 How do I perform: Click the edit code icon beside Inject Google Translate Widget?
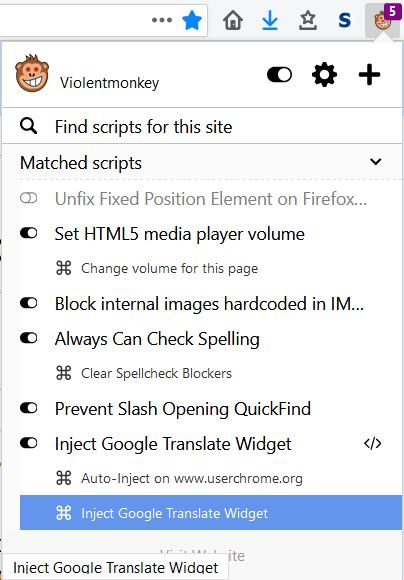click(373, 444)
